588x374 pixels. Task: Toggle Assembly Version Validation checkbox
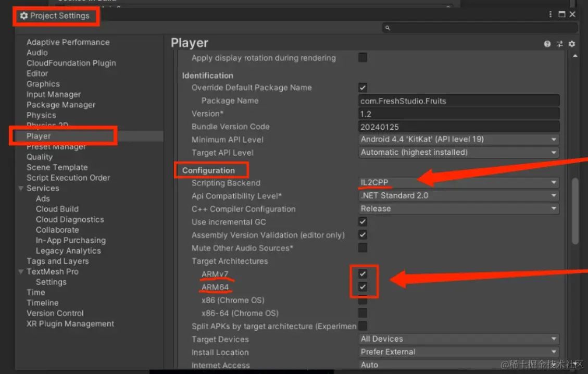(362, 235)
